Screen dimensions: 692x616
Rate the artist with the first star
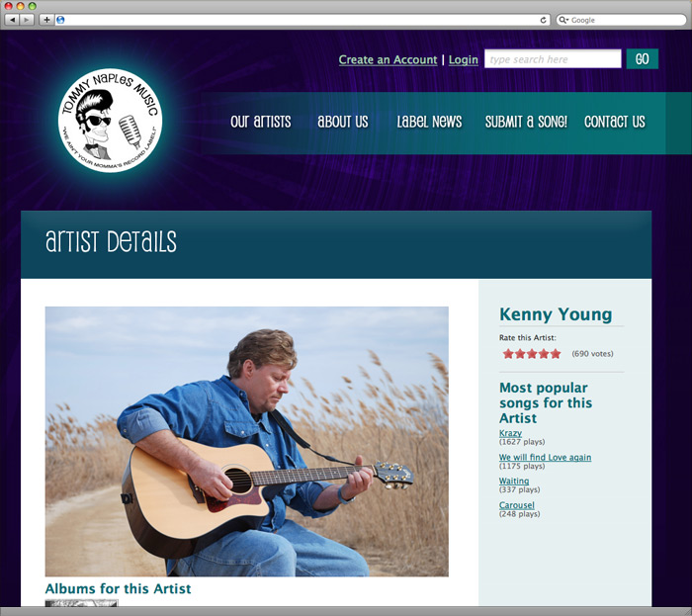pos(508,353)
